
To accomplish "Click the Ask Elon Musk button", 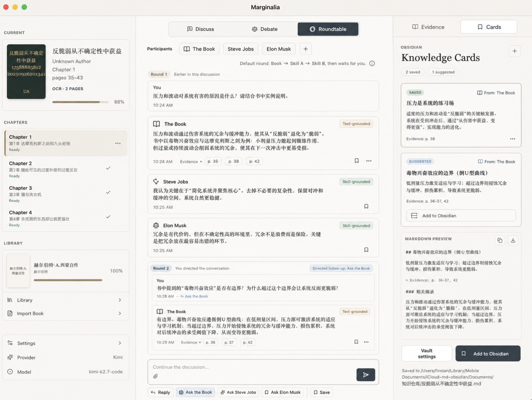I will coord(282,392).
